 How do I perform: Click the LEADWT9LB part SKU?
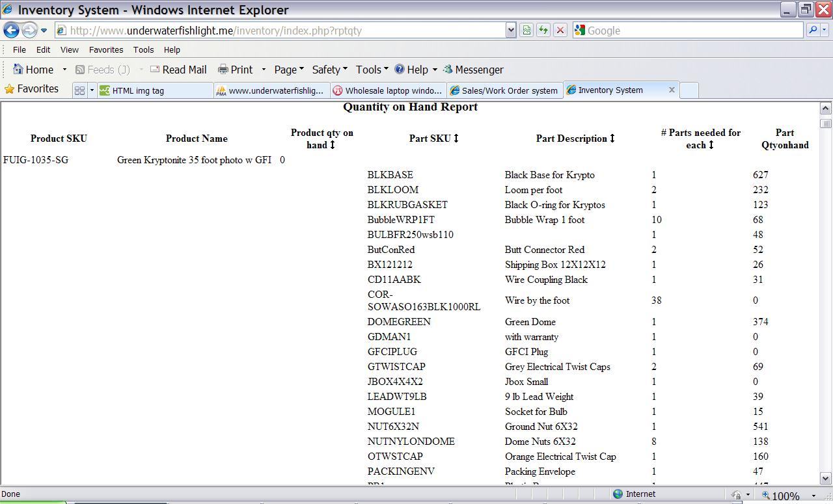(x=397, y=397)
